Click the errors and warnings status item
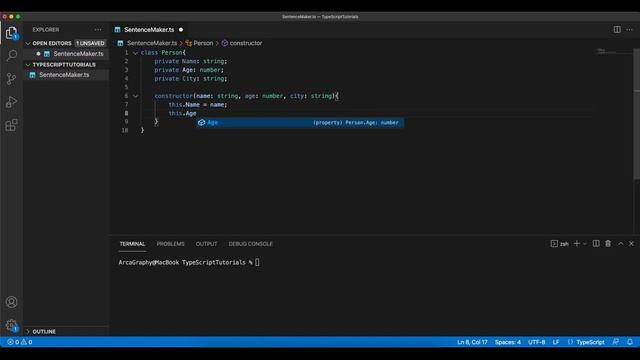Screen dimensions: 640x360 coord(20,342)
